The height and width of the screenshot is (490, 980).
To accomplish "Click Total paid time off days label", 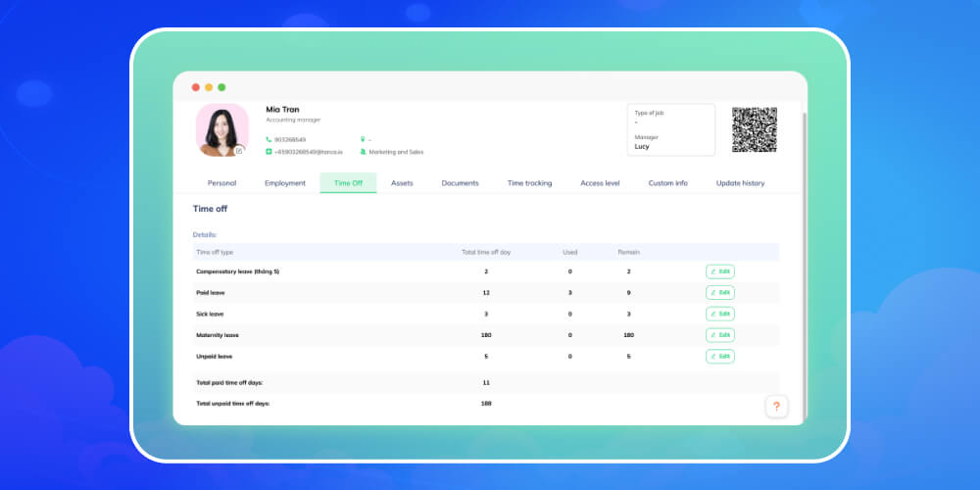I will point(230,382).
